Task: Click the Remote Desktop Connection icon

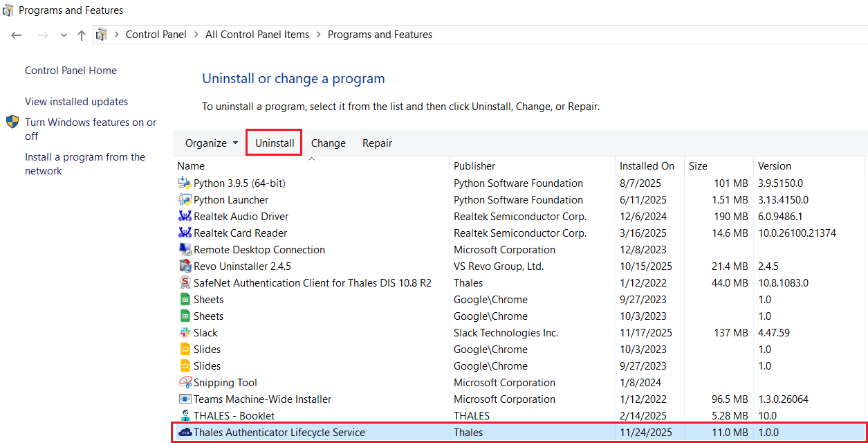Action: pos(185,249)
